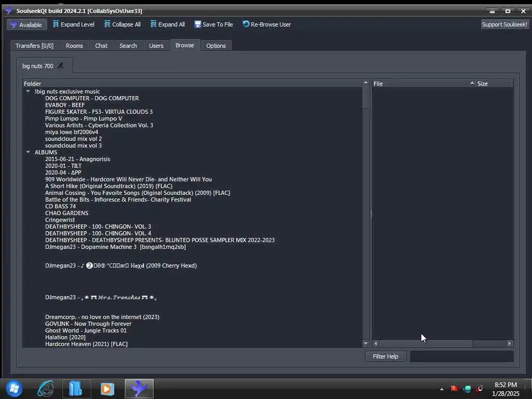This screenshot has width=532, height=399.
Task: Select the CD BASS 74 folder
Action: 60,206
